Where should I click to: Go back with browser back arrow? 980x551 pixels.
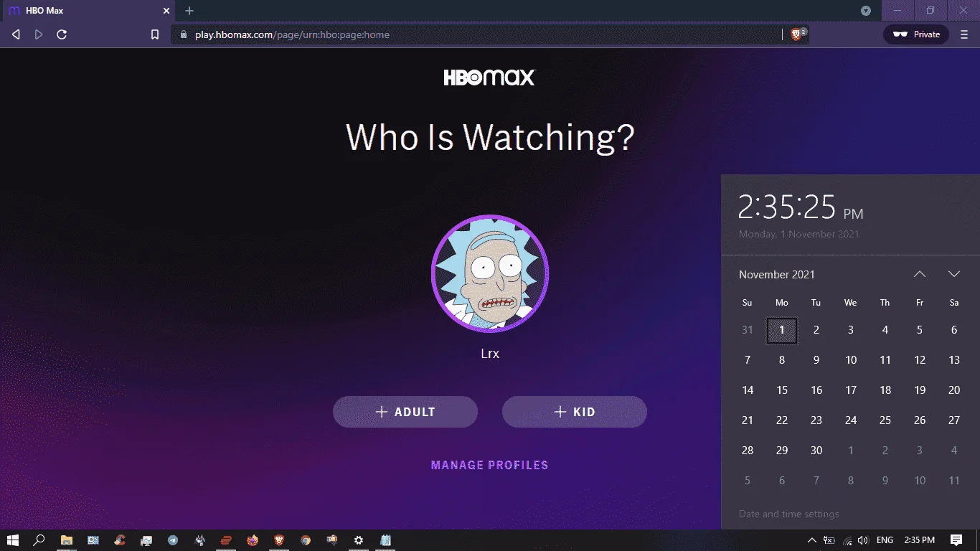point(16,34)
